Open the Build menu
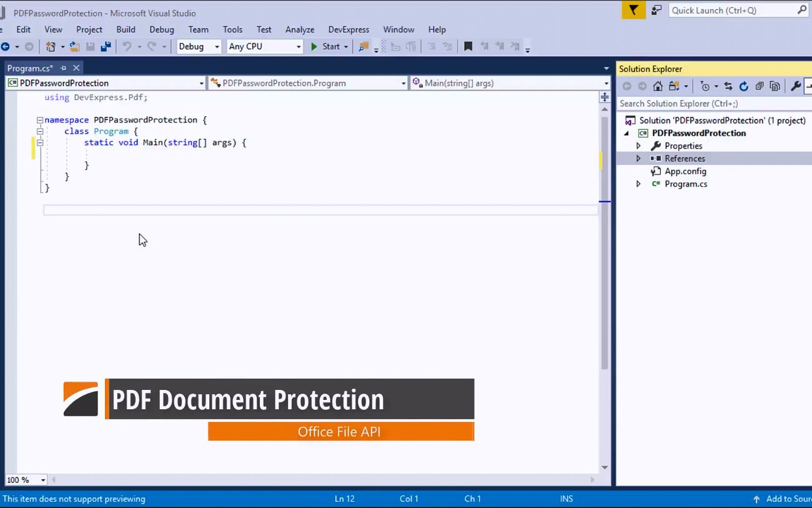This screenshot has height=508, width=812. pyautogui.click(x=126, y=29)
